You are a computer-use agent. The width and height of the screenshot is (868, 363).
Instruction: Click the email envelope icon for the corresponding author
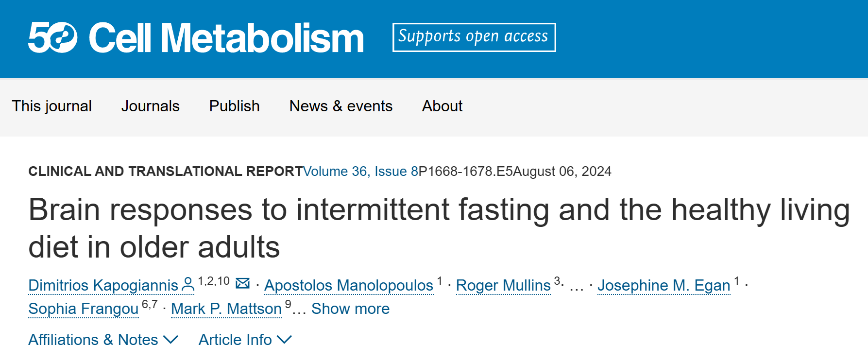[242, 283]
